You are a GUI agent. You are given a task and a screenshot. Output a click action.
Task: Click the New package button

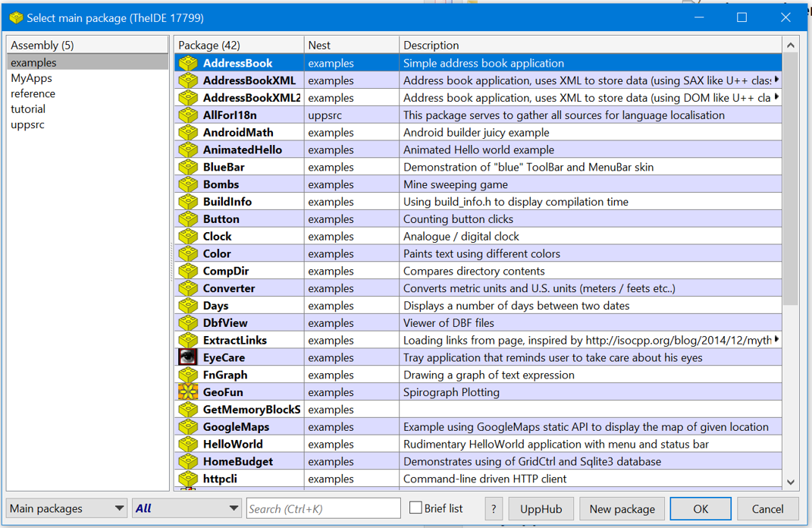(x=622, y=509)
